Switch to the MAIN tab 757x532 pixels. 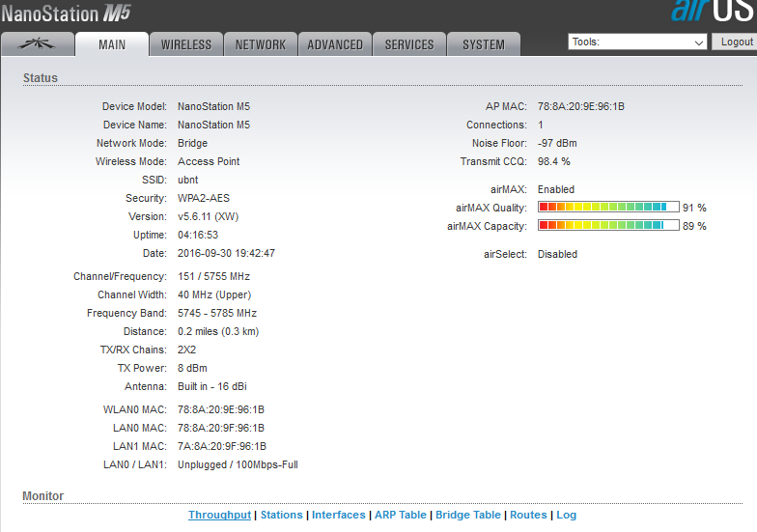[x=112, y=44]
